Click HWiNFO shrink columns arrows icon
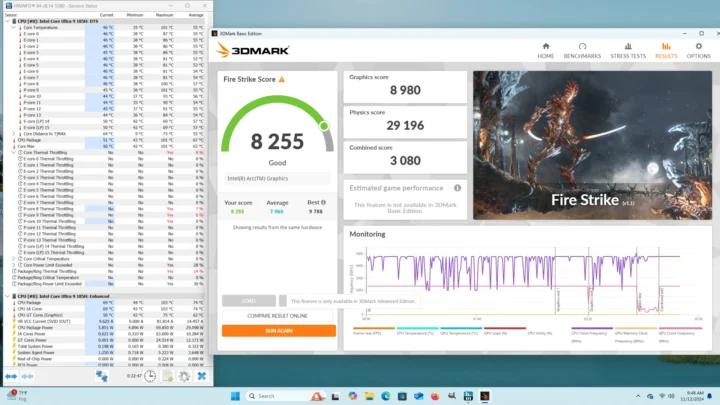Viewport: 720px width, 405px height. (x=28, y=376)
